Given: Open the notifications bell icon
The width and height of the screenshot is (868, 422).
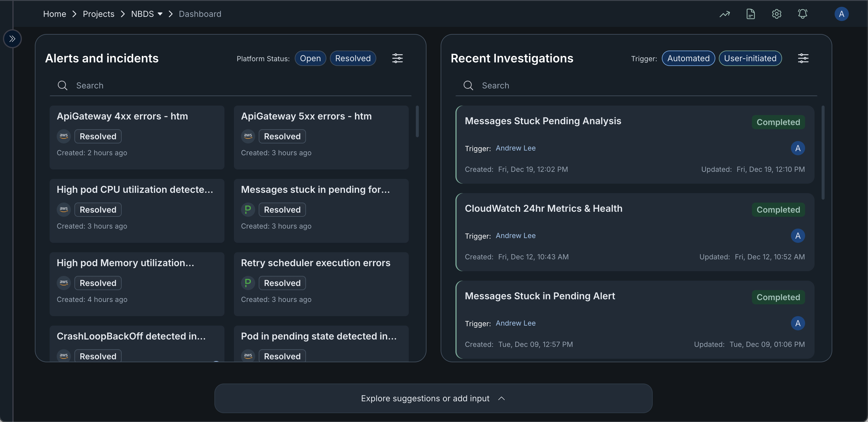Looking at the screenshot, I should (x=802, y=14).
